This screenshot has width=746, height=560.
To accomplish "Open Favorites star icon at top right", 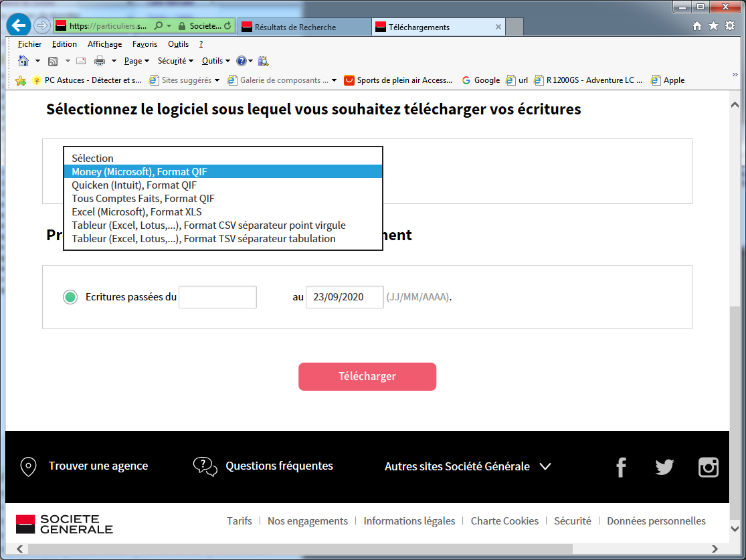I will point(714,26).
